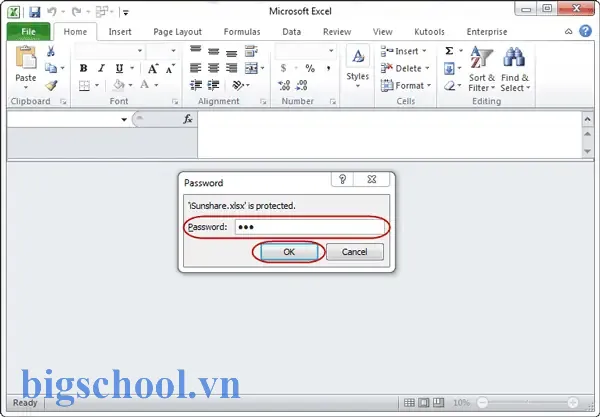
Task: Toggle Wrap Text
Action: pos(251,50)
